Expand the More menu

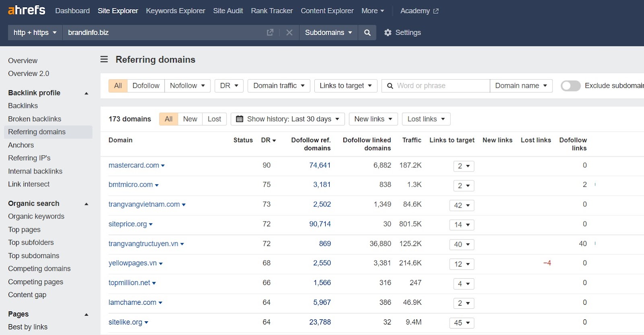click(x=373, y=11)
